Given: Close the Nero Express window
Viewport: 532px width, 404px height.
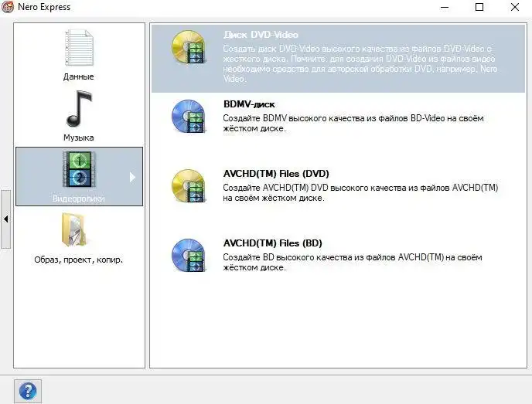Looking at the screenshot, I should pyautogui.click(x=515, y=7).
